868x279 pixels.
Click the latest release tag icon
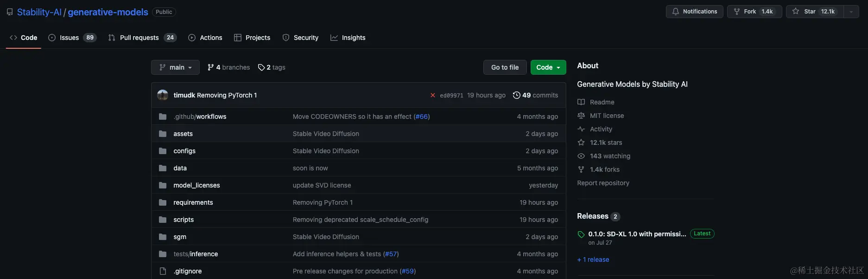click(581, 234)
